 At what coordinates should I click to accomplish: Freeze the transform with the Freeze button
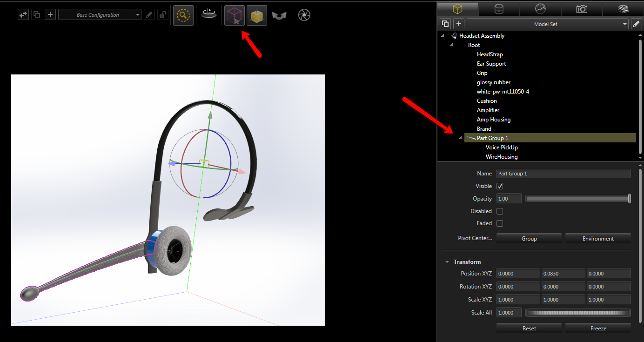tap(598, 329)
